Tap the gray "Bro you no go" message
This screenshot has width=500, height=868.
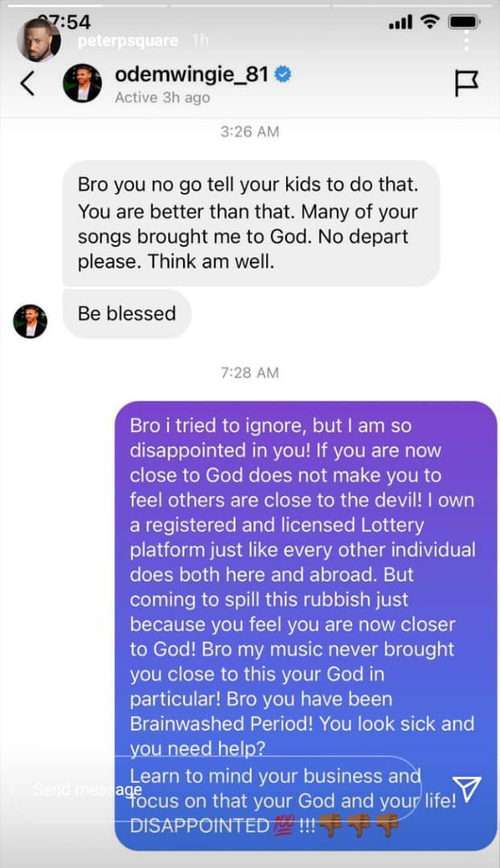pyautogui.click(x=251, y=223)
